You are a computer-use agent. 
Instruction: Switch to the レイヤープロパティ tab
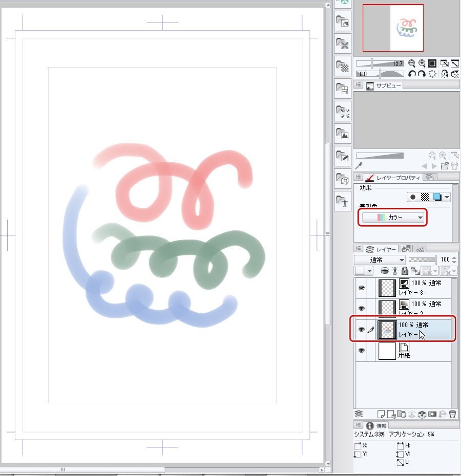[x=394, y=178]
